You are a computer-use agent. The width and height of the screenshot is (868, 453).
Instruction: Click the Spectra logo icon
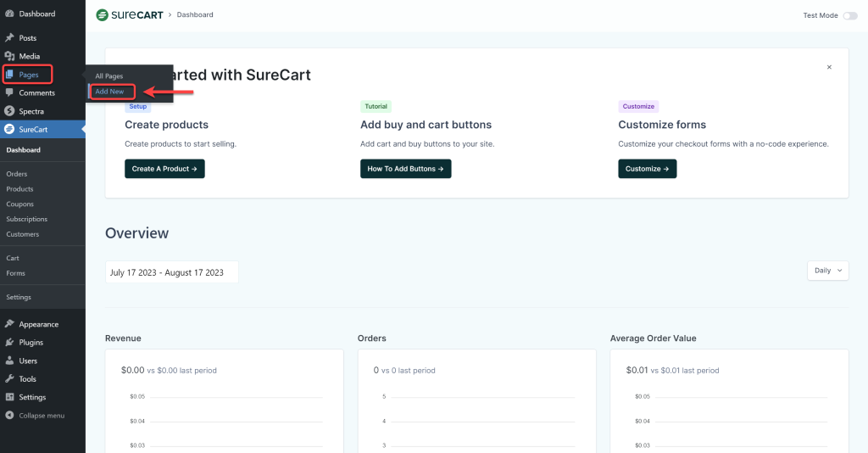coord(9,111)
